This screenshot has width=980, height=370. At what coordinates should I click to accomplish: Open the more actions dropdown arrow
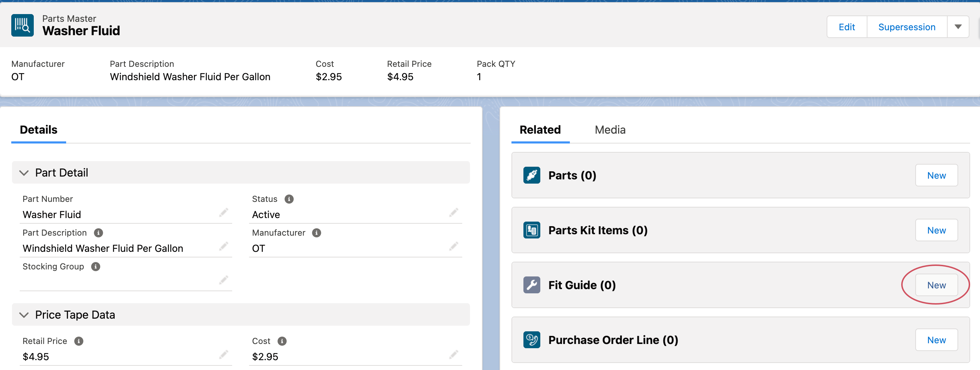coord(957,27)
